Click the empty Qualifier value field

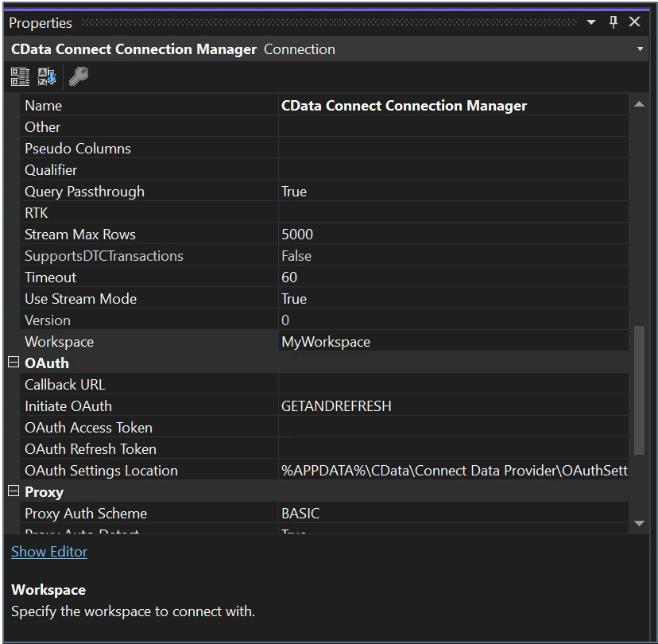pyautogui.click(x=454, y=169)
